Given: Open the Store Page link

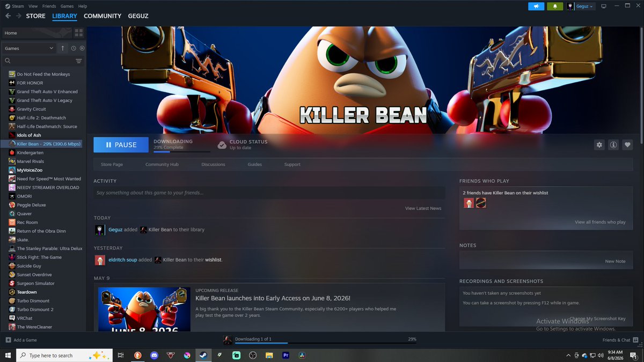Looking at the screenshot, I should [112, 165].
